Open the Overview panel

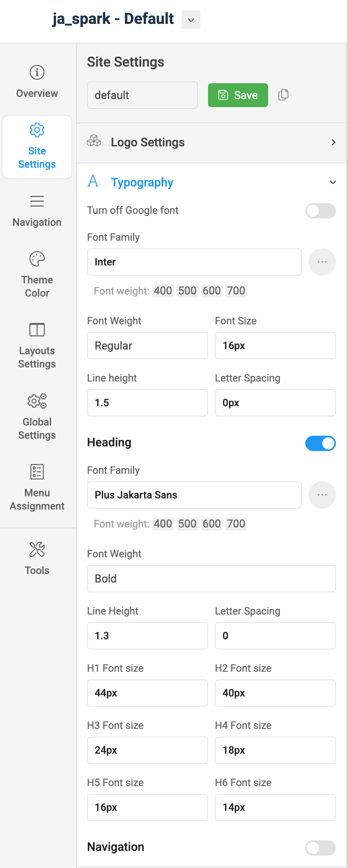(x=37, y=81)
